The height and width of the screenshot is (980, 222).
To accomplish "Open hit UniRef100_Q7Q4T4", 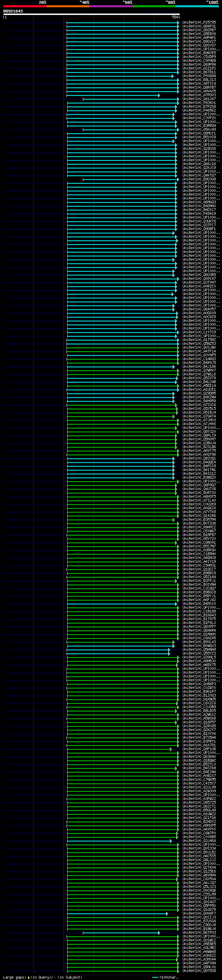I will 199,416.
